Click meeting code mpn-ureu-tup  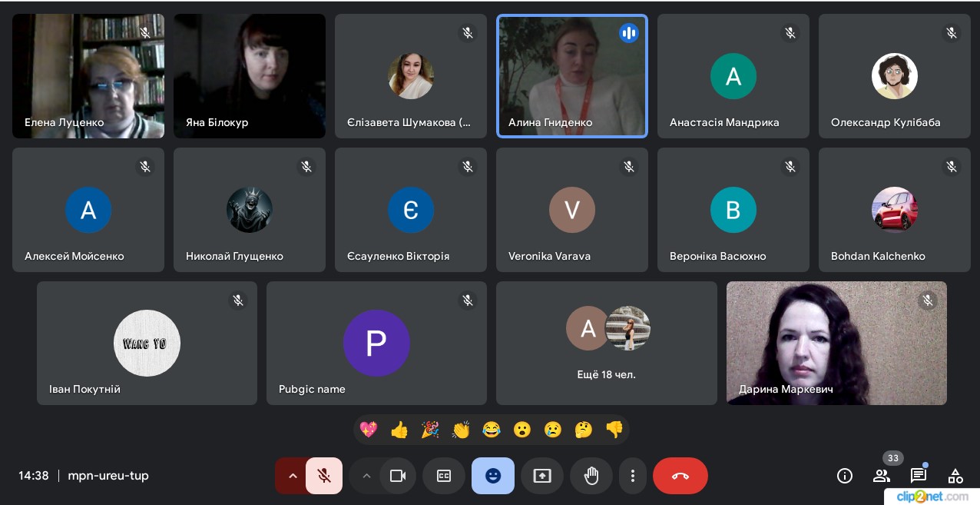(x=108, y=476)
